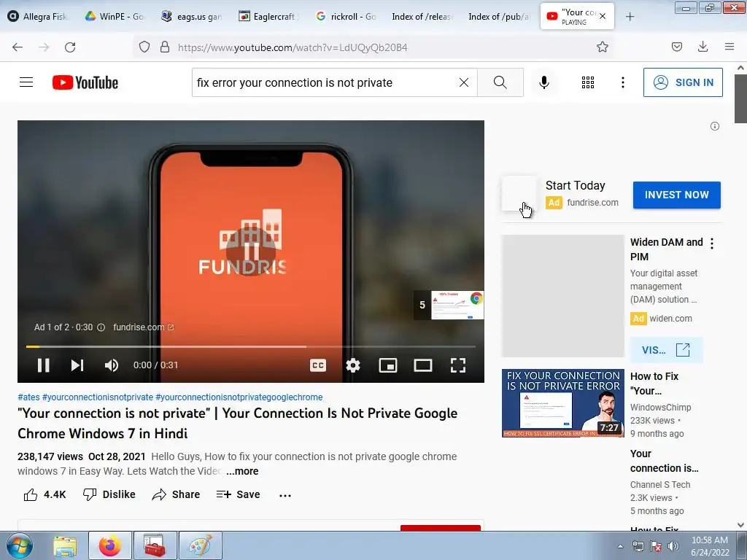
Task: View site security padlock info
Action: pos(165,47)
